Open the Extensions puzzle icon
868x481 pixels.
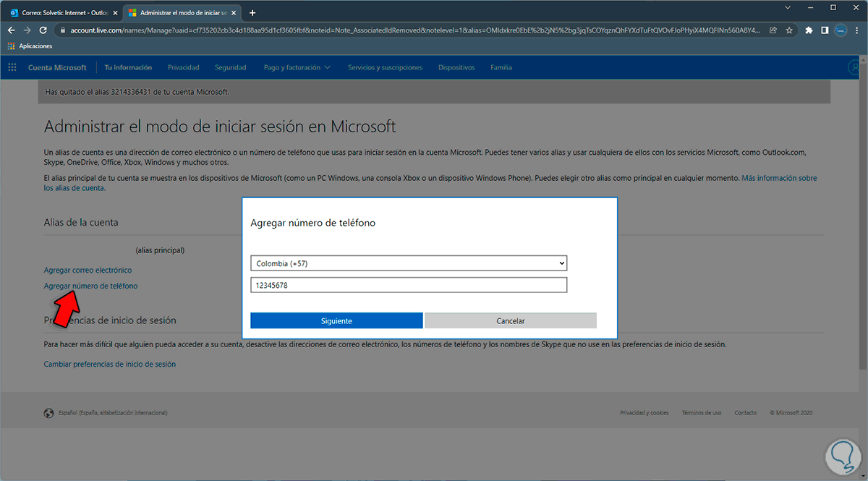click(809, 30)
